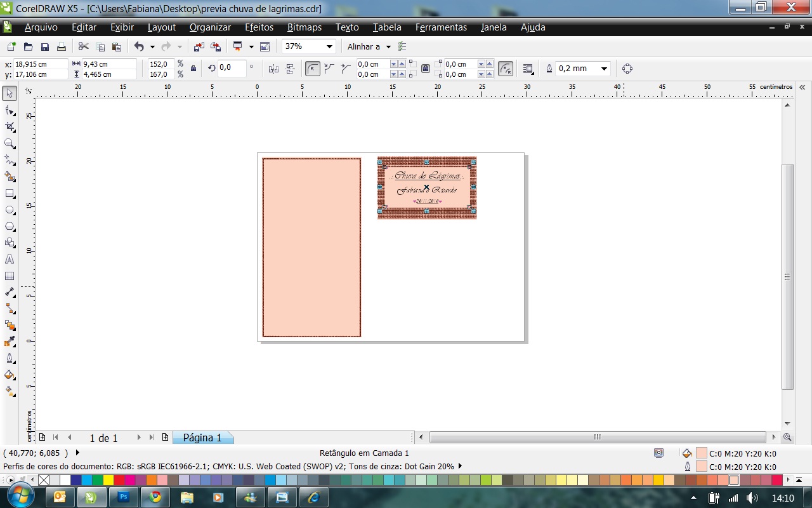812x508 pixels.
Task: Open the wrap text options flyout
Action: pyautogui.click(x=528, y=69)
